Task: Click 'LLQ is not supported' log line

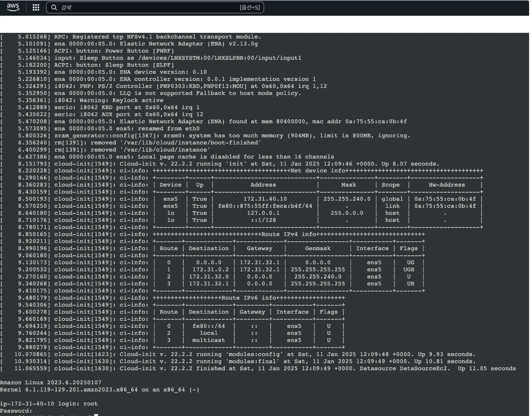Action: pyautogui.click(x=151, y=93)
